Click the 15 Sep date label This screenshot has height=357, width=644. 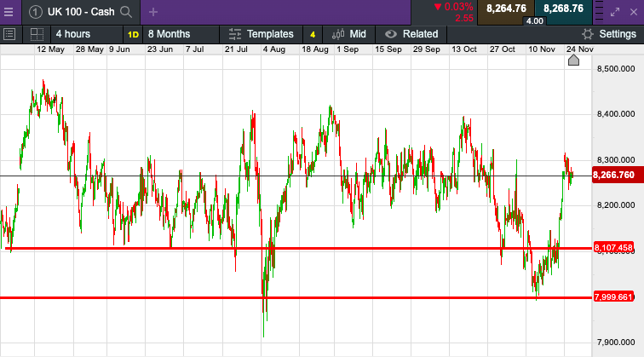point(388,49)
